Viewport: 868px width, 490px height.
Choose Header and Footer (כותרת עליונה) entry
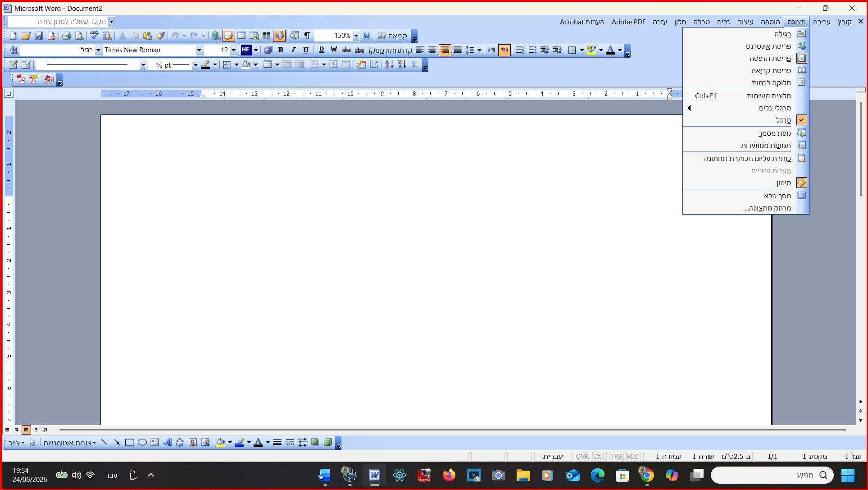click(746, 158)
